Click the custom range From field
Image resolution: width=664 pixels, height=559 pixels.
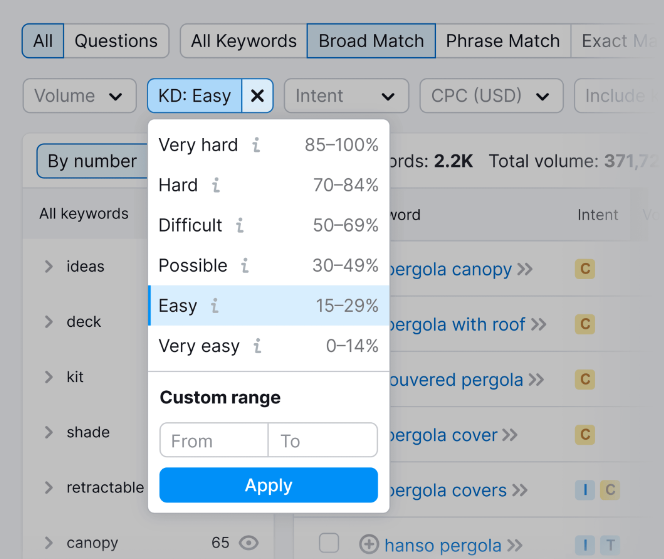pyautogui.click(x=213, y=441)
